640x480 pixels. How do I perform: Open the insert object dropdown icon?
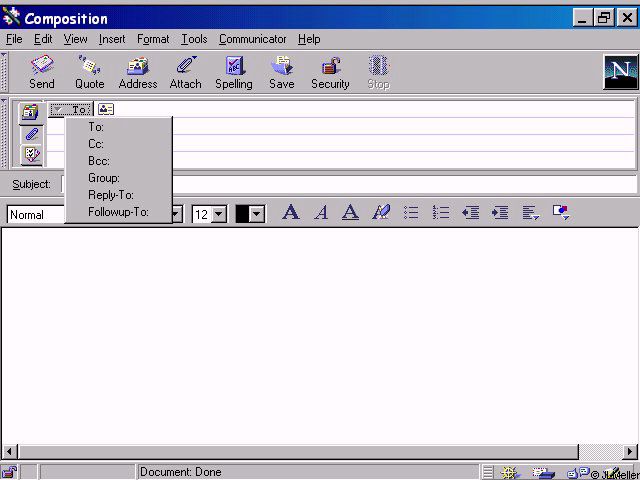point(561,212)
